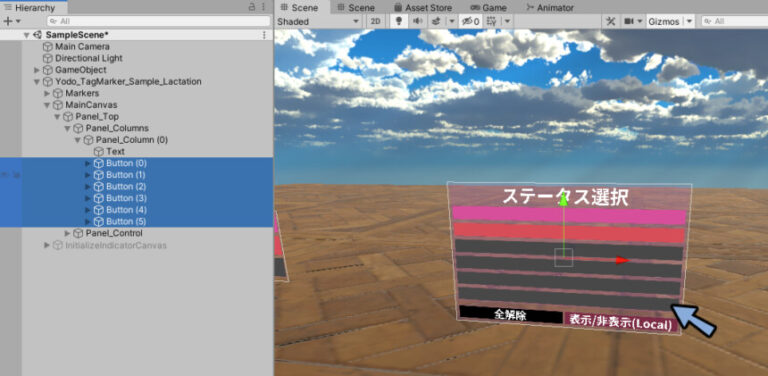Open the Animator tab

[550, 7]
